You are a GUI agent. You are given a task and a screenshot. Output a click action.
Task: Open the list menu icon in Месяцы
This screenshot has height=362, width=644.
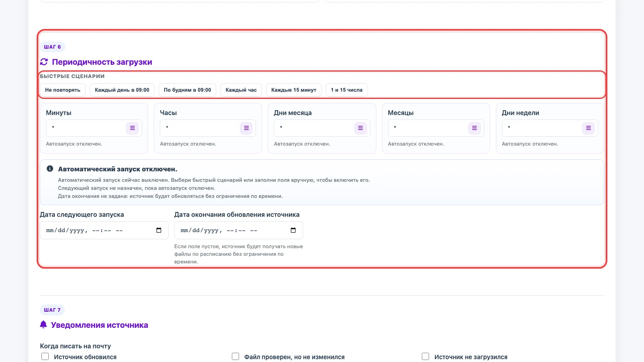coord(474,128)
